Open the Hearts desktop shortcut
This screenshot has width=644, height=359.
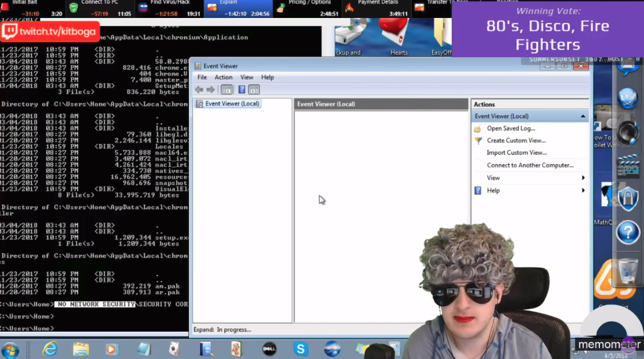coord(398,37)
